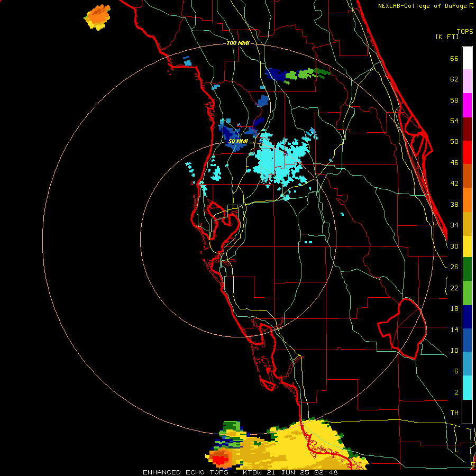Click the legend value "46"
The height and width of the screenshot is (476, 476).
(454, 163)
